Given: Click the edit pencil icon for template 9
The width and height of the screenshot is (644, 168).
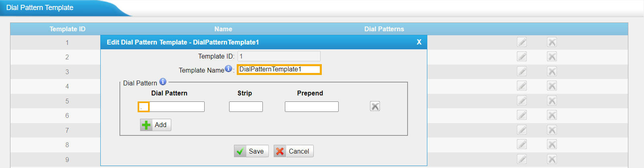Looking at the screenshot, I should pos(522,159).
